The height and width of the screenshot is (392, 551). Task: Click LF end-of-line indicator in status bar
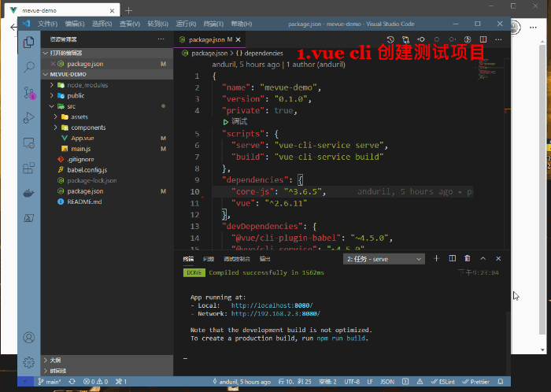[x=370, y=382]
